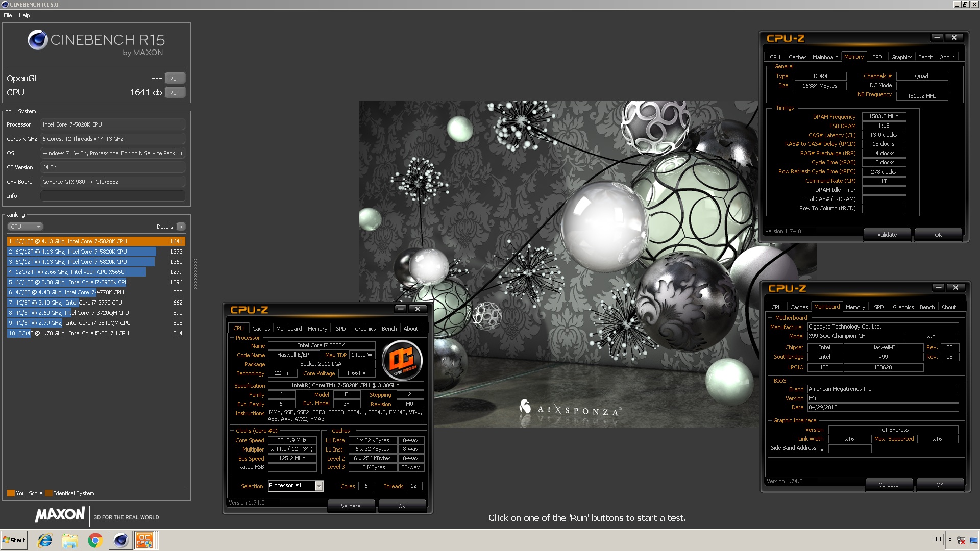Viewport: 980px width, 551px height.
Task: Open SPD tab in Memory CPU-Z window
Action: (877, 57)
